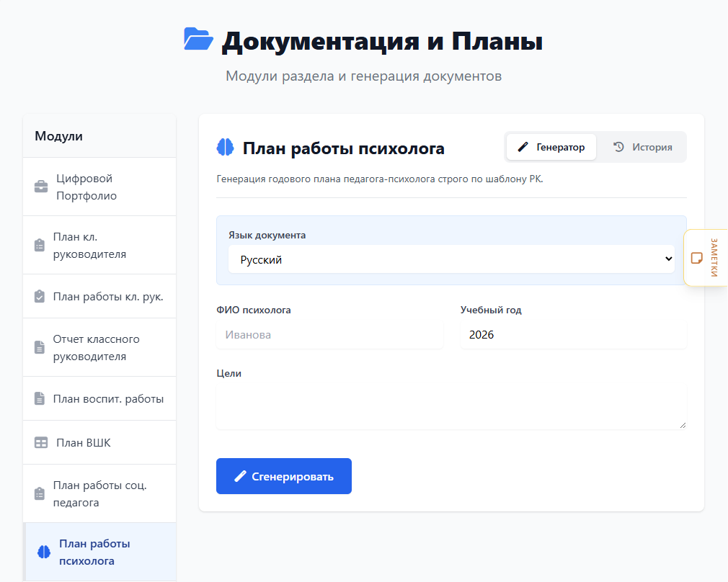The width and height of the screenshot is (728, 582).
Task: Switch to the История tab
Action: point(642,147)
